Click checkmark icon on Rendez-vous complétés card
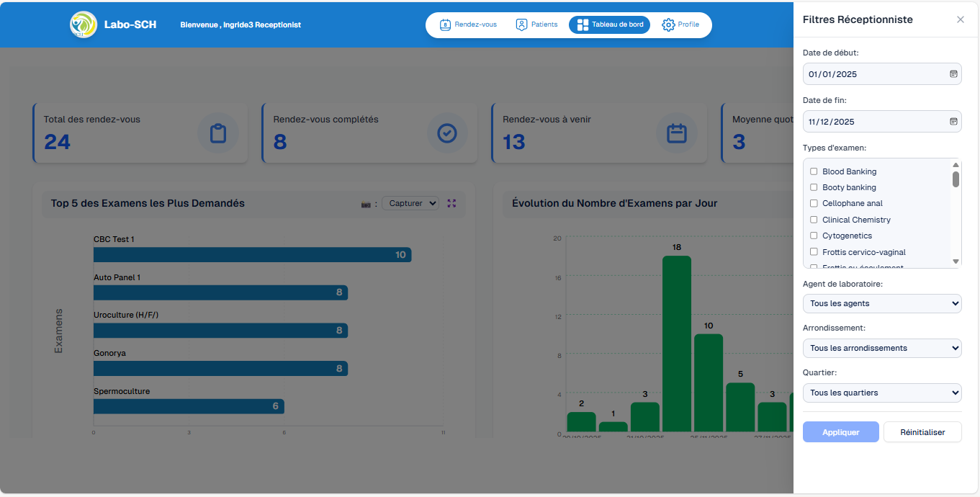 click(x=447, y=133)
